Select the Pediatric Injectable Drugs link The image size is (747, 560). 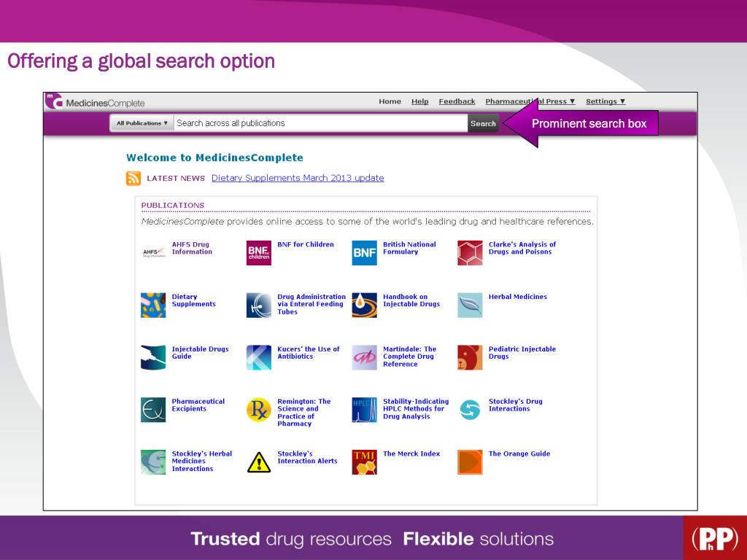coord(522,353)
